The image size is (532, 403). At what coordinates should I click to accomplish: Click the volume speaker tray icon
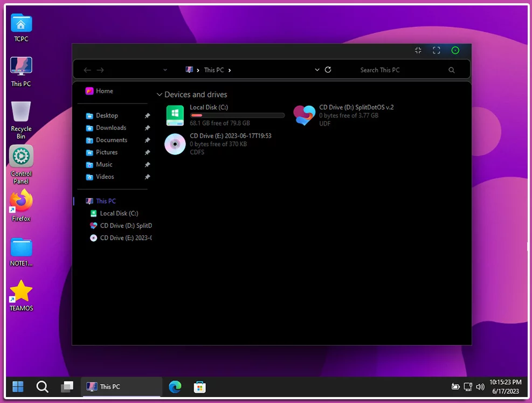pyautogui.click(x=480, y=386)
